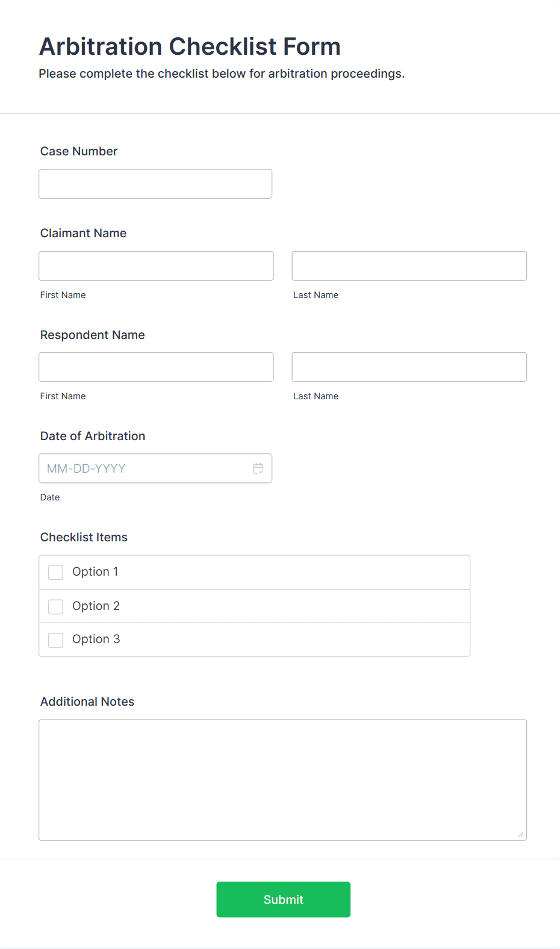Select the Claimant Last Name field
This screenshot has width=560, height=949.
point(409,266)
